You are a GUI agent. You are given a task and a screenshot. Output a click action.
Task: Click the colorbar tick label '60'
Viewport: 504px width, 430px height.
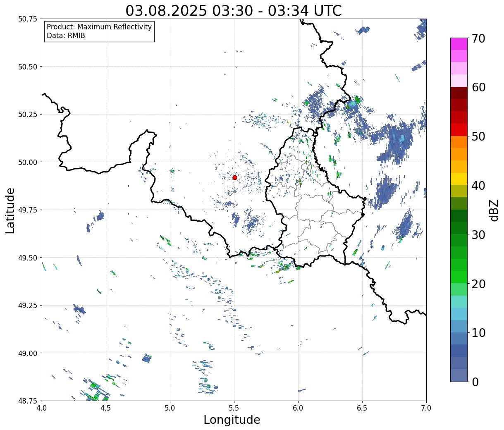coord(478,87)
